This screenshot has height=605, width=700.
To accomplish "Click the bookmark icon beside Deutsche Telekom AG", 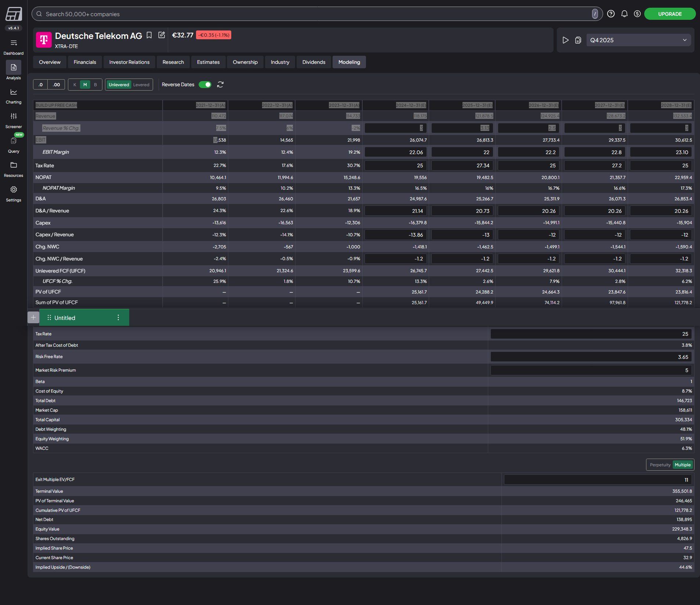I will pyautogui.click(x=149, y=35).
